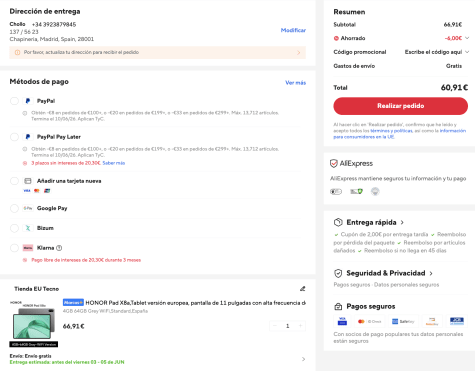This screenshot has width=475, height=371.
Task: Click the HONOR Pad X8a product title
Action: (x=195, y=303)
